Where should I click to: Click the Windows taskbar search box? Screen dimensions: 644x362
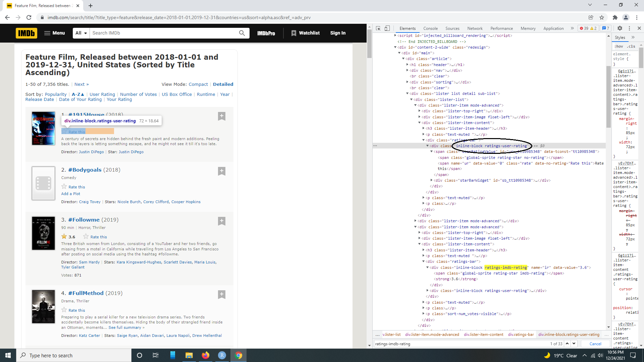coord(74,355)
